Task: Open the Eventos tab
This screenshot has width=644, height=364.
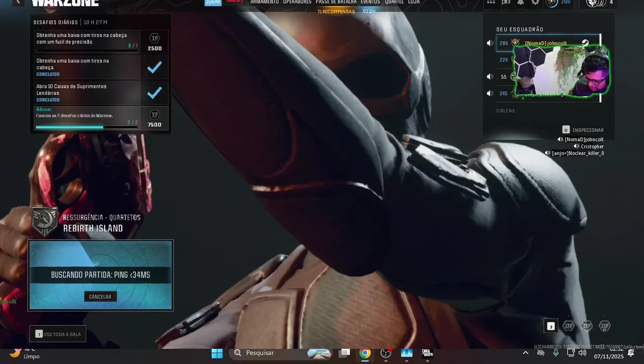Action: tap(370, 2)
